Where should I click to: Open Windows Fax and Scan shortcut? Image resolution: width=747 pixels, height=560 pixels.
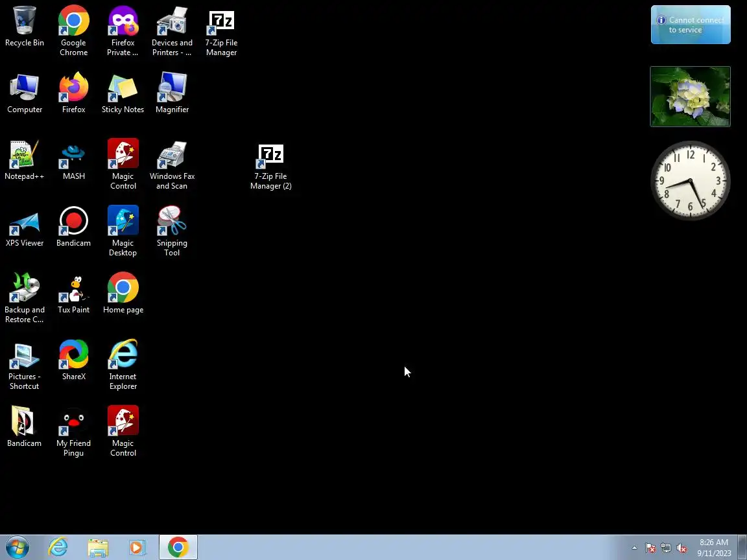click(x=172, y=164)
